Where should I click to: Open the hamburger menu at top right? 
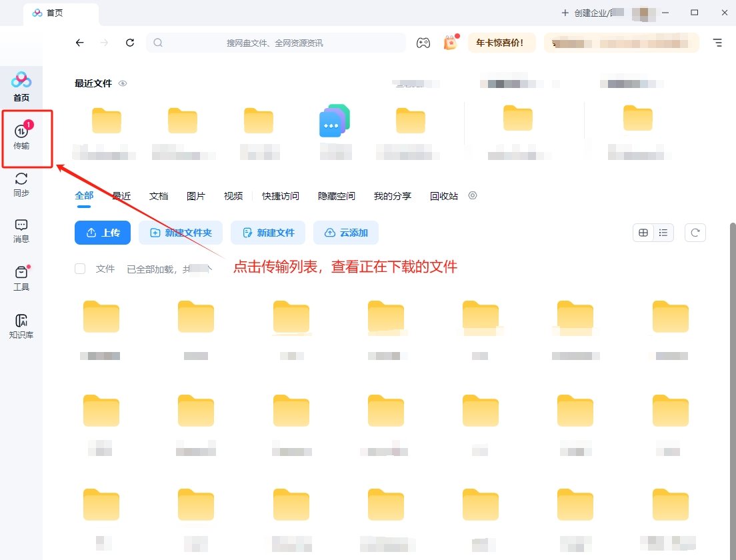(717, 42)
